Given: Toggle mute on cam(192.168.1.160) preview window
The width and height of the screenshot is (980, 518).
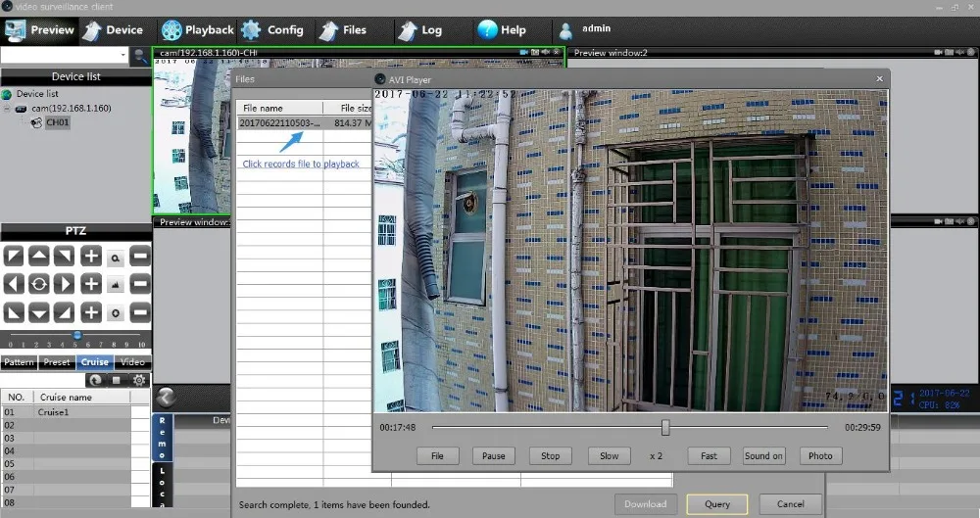Looking at the screenshot, I should coord(546,53).
